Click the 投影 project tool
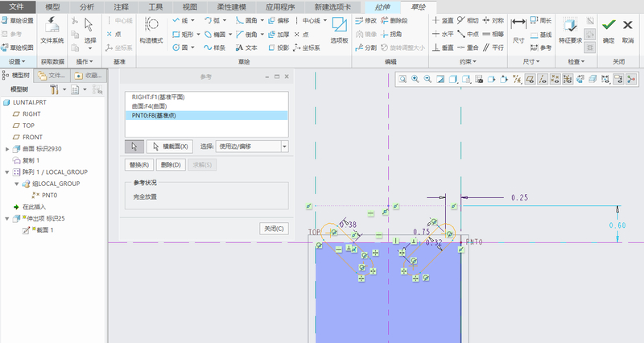 tap(279, 48)
